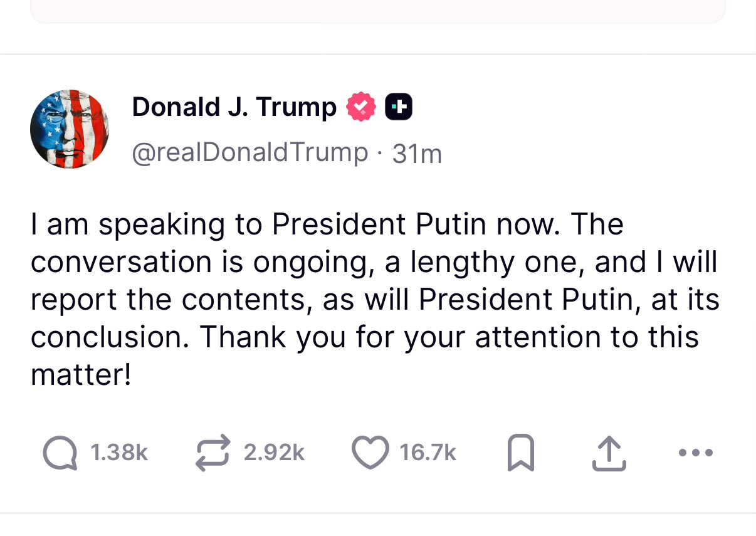
Task: Click the heart icon to like the post
Action: click(x=370, y=453)
